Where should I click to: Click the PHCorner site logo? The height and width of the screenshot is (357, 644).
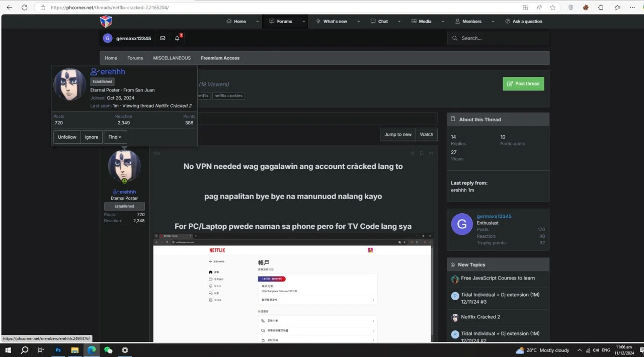click(x=106, y=21)
